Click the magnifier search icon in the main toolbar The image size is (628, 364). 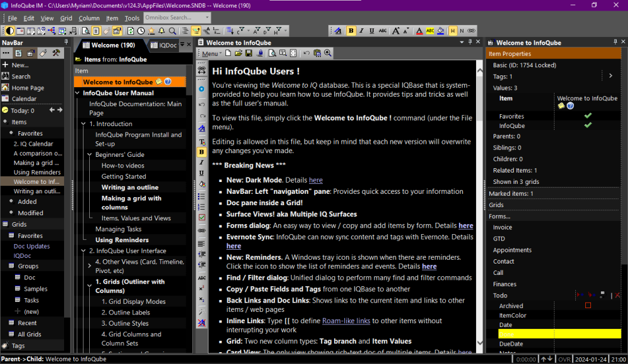click(172, 31)
